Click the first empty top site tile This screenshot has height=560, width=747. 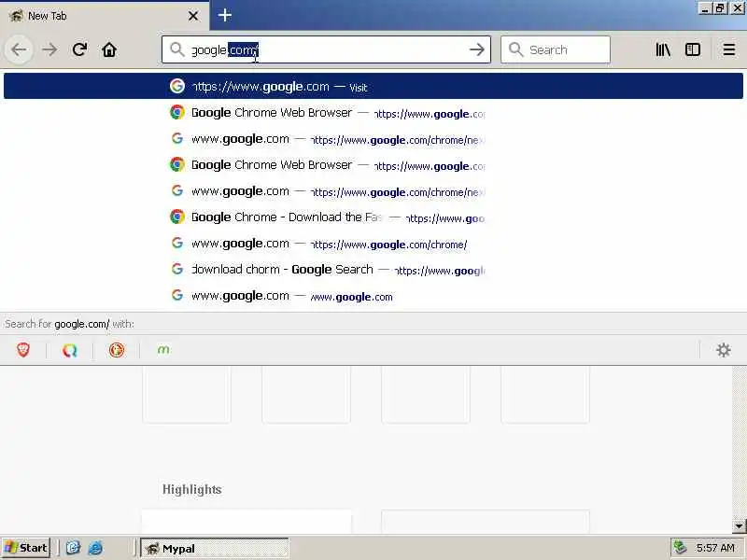(187, 394)
